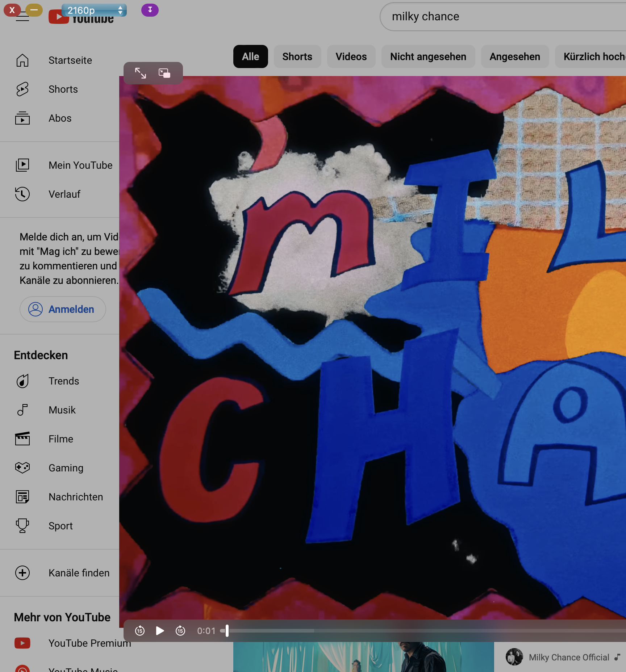Open the YouTube Premium link
The height and width of the screenshot is (672, 626).
[x=90, y=643]
